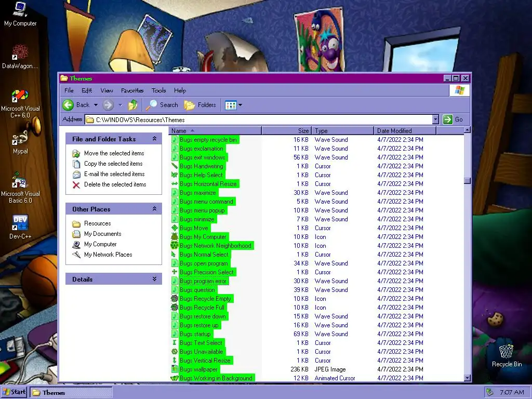Expand the Address bar dropdown
Image resolution: width=532 pixels, height=399 pixels.
(x=436, y=119)
